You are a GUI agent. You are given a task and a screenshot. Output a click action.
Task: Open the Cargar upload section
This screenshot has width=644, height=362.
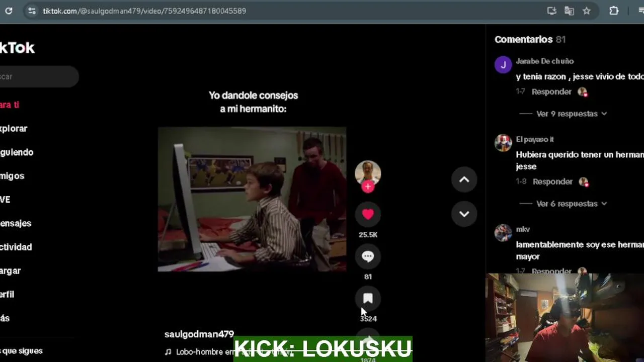coord(11,270)
